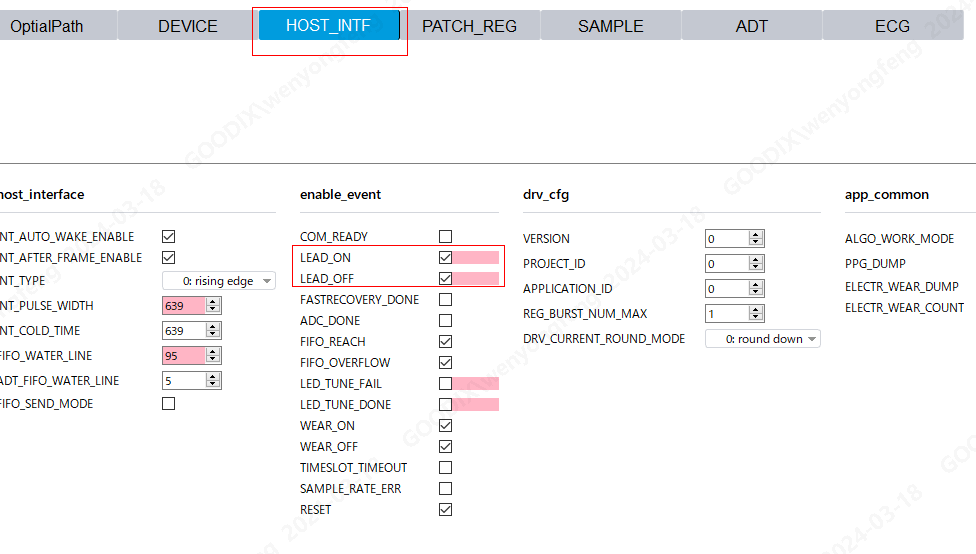The width and height of the screenshot is (976, 554).
Task: Uncheck the RESET event checkbox
Action: (x=445, y=510)
